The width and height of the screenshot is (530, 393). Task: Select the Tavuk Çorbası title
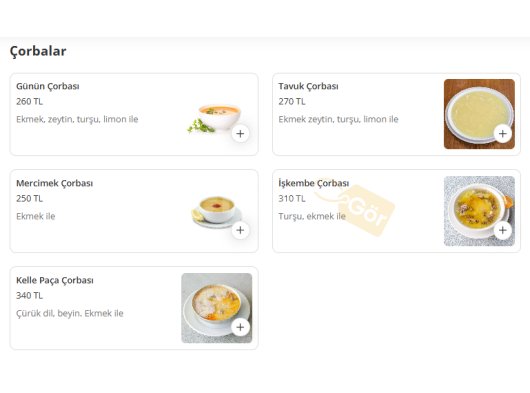(x=308, y=86)
